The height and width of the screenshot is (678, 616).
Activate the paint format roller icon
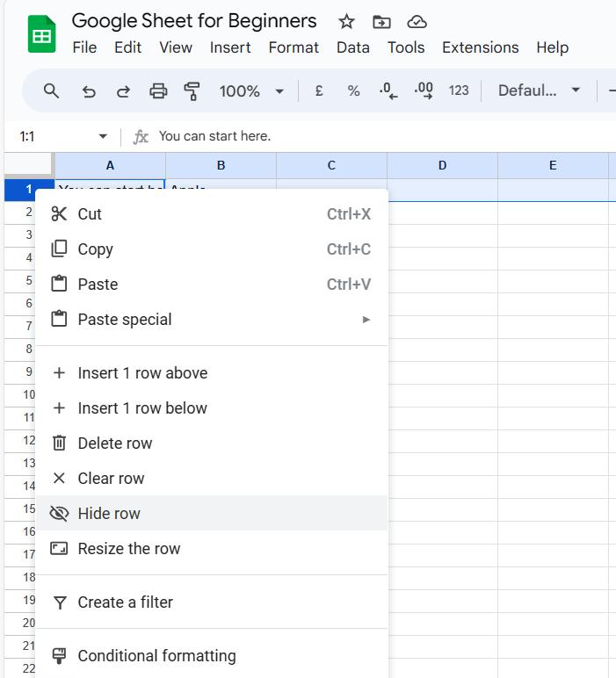pyautogui.click(x=192, y=91)
